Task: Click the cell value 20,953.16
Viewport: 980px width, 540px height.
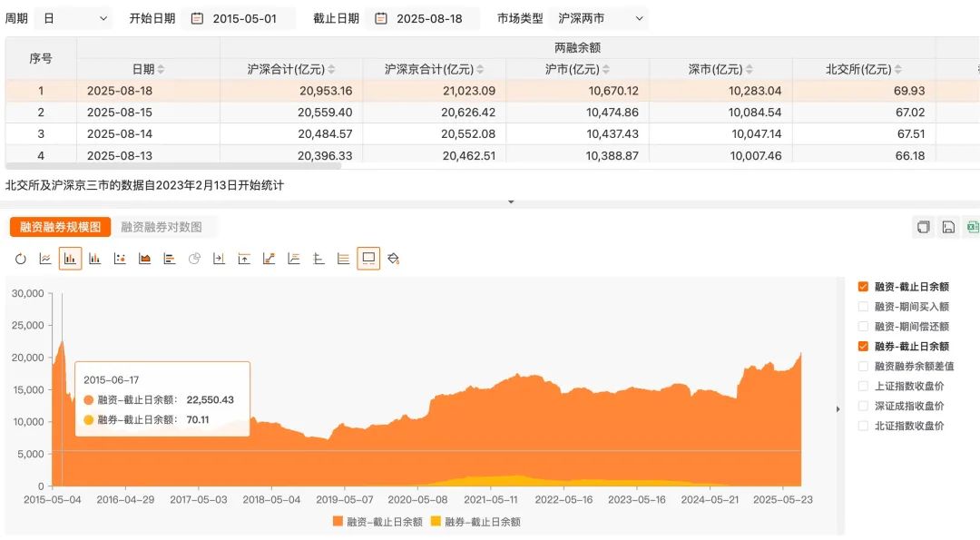Action: pos(326,91)
